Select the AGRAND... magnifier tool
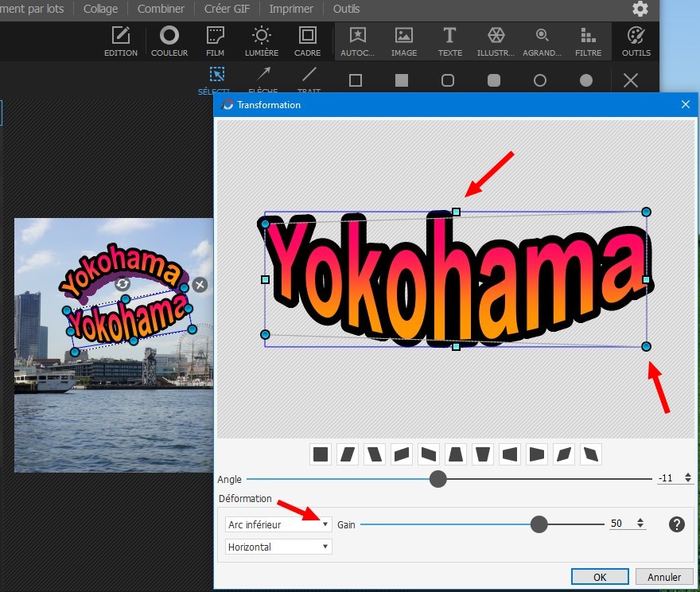Image resolution: width=700 pixels, height=592 pixels. (x=542, y=41)
